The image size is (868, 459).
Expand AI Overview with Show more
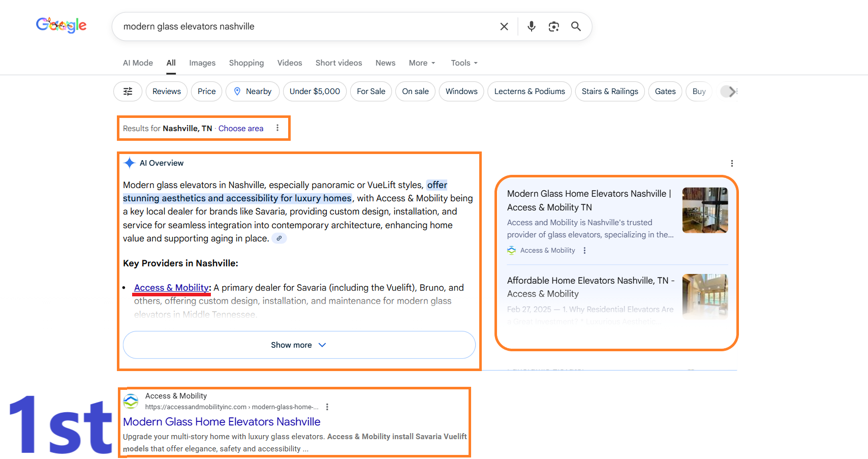(299, 345)
